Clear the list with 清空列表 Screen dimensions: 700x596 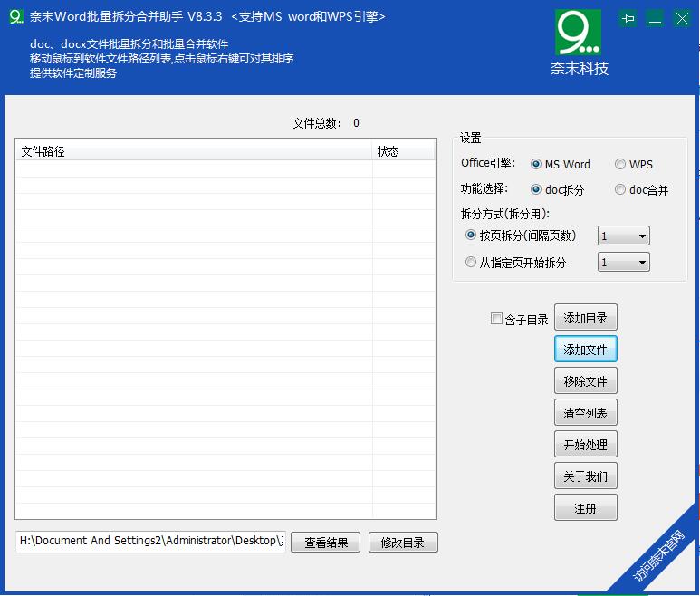[585, 413]
